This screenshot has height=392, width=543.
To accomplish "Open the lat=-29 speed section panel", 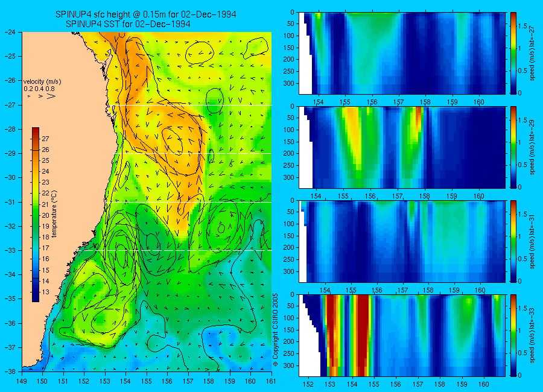I will tap(402, 147).
